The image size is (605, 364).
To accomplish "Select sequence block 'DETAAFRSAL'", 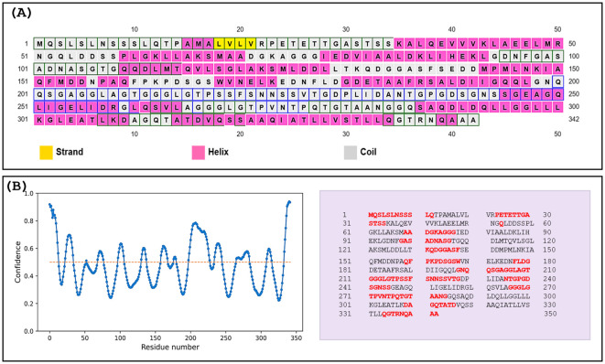I will (x=390, y=271).
